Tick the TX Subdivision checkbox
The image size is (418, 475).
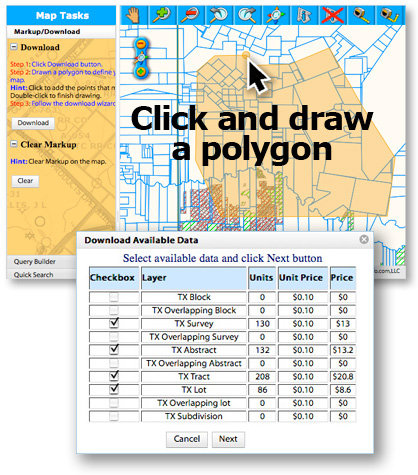coord(114,416)
